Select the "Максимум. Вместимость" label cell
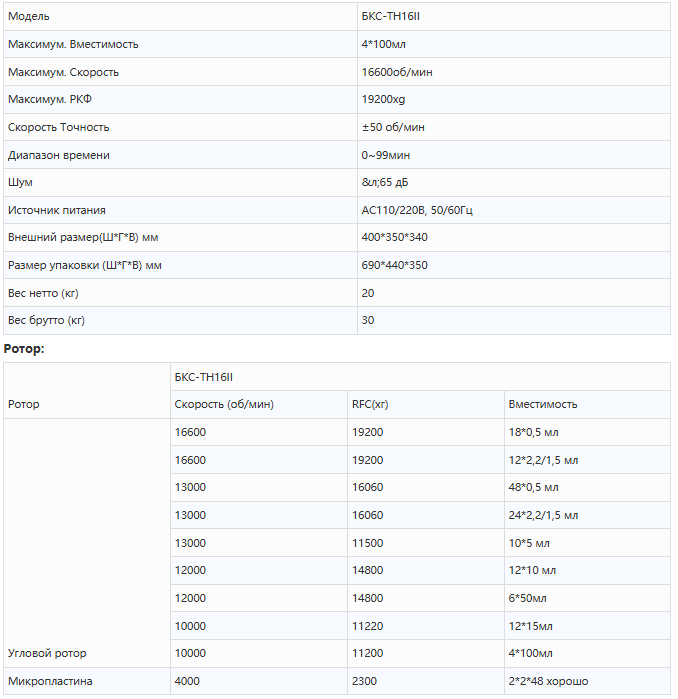The width and height of the screenshot is (678, 699). (73, 45)
